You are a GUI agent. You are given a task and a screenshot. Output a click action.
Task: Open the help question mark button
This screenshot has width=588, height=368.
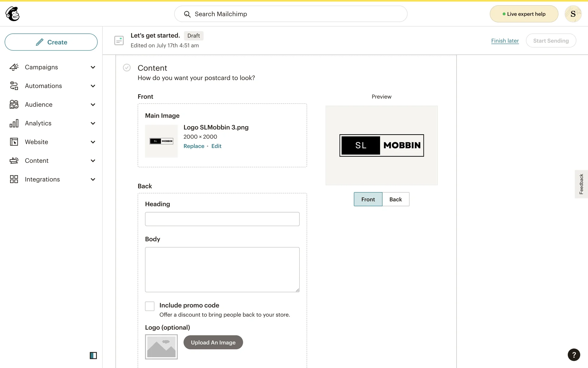(x=574, y=355)
